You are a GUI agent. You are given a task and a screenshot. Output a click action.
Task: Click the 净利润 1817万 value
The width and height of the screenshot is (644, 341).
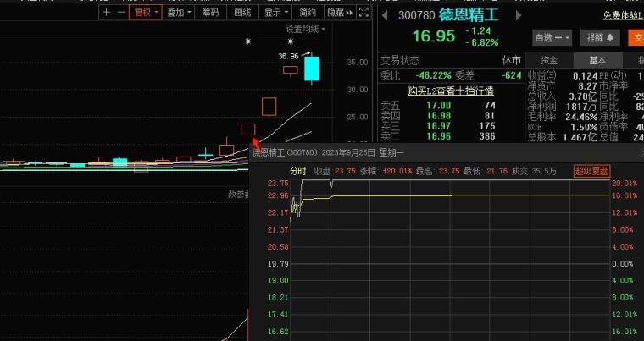coord(583,107)
